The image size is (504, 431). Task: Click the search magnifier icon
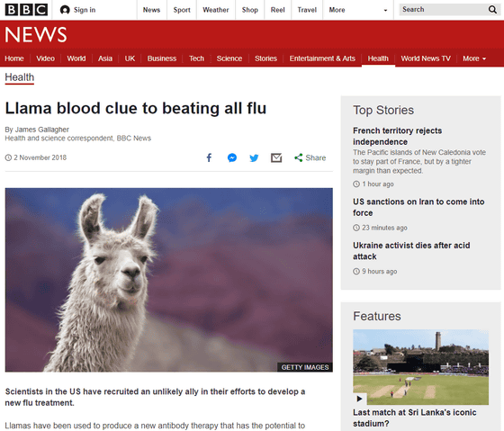tap(492, 10)
